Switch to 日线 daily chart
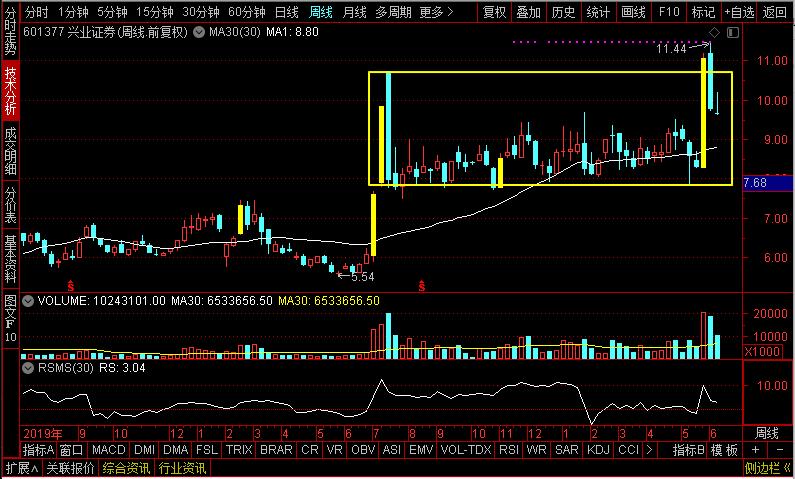795x479 pixels. 287,12
